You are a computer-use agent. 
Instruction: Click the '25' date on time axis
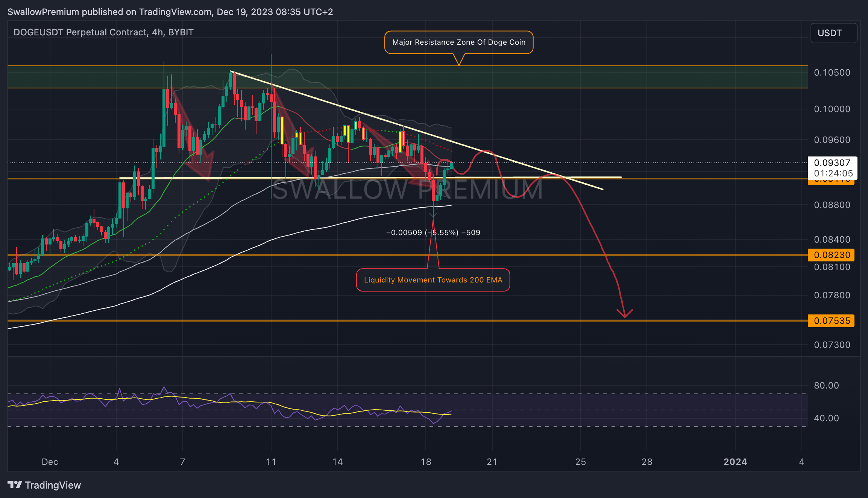[x=580, y=462]
